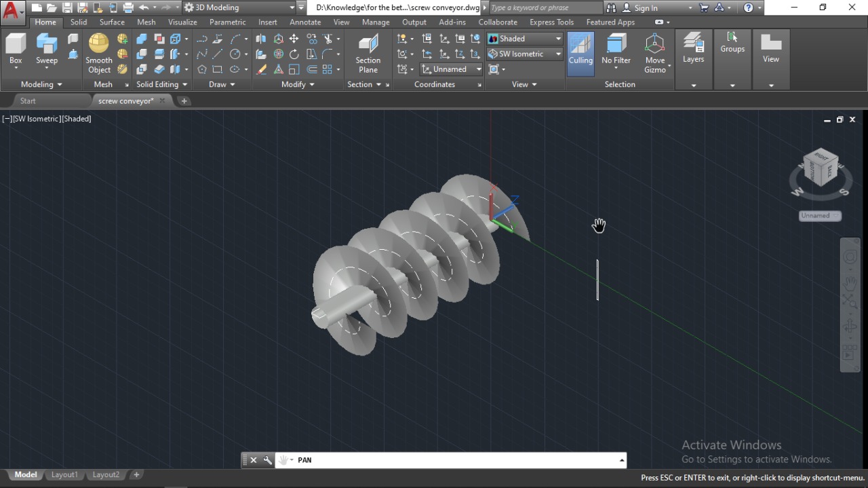The width and height of the screenshot is (868, 488).
Task: Click the Section Plane tool
Action: point(368,54)
